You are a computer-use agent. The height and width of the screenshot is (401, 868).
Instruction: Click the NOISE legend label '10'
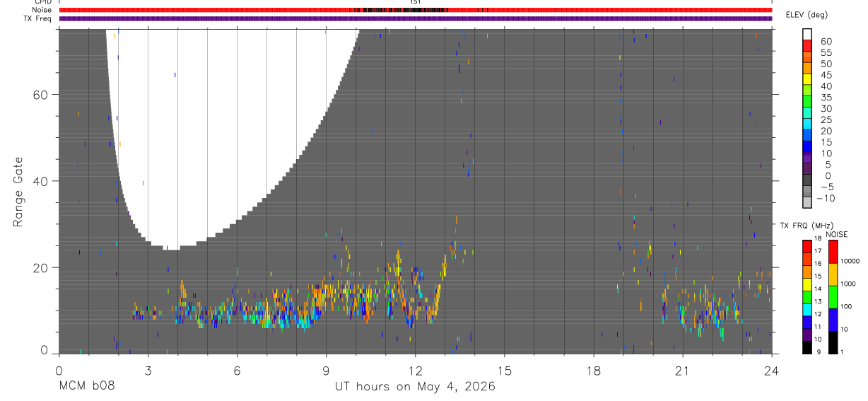coord(844,330)
